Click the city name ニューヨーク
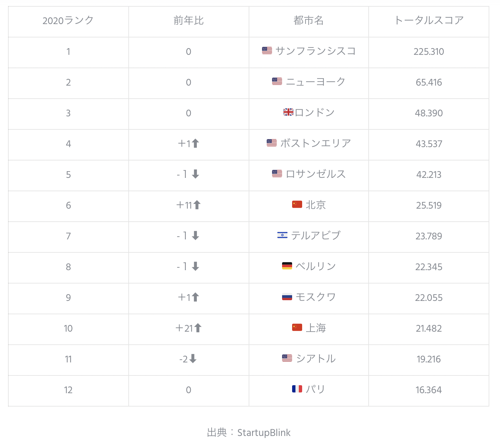 [x=316, y=82]
